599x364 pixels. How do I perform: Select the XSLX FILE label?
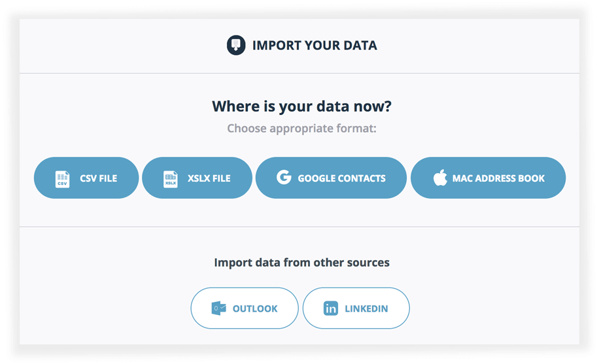tap(209, 178)
